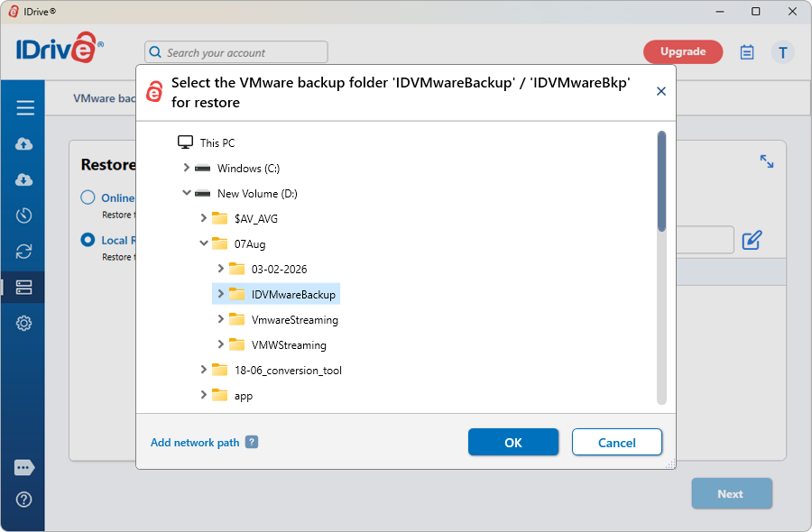Select This PC tree root

[206, 142]
